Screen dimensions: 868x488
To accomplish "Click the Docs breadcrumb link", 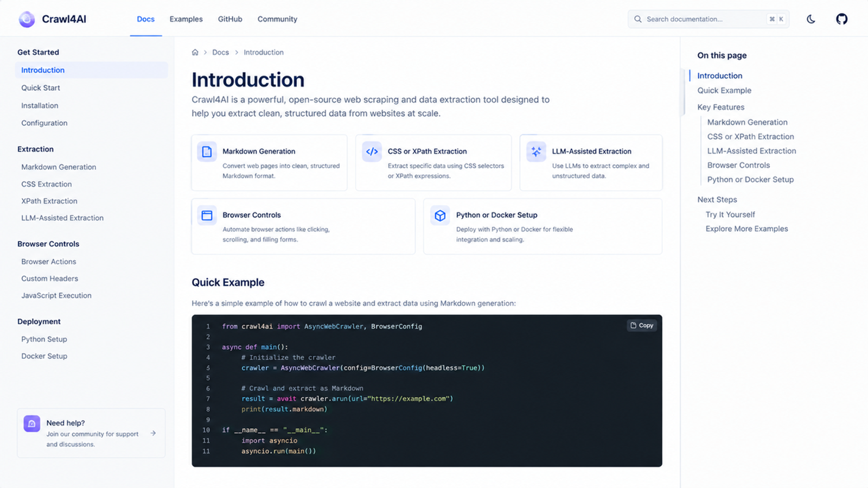I will pyautogui.click(x=220, y=53).
